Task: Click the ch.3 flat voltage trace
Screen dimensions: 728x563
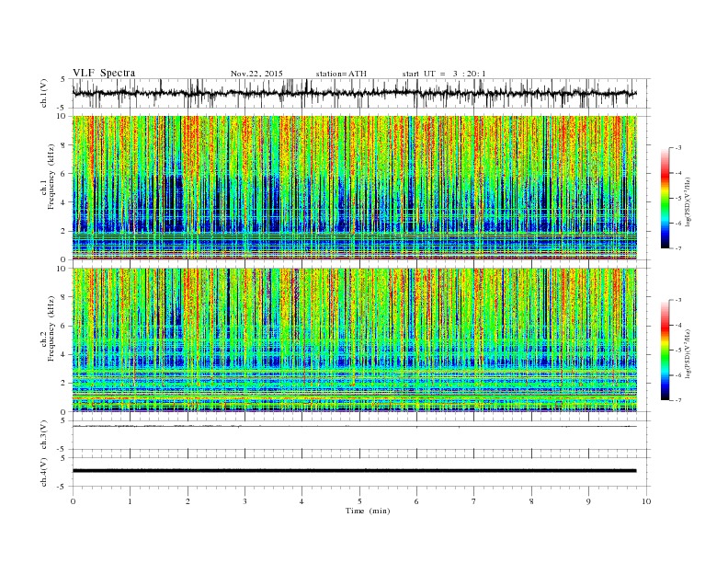Action: (x=355, y=426)
